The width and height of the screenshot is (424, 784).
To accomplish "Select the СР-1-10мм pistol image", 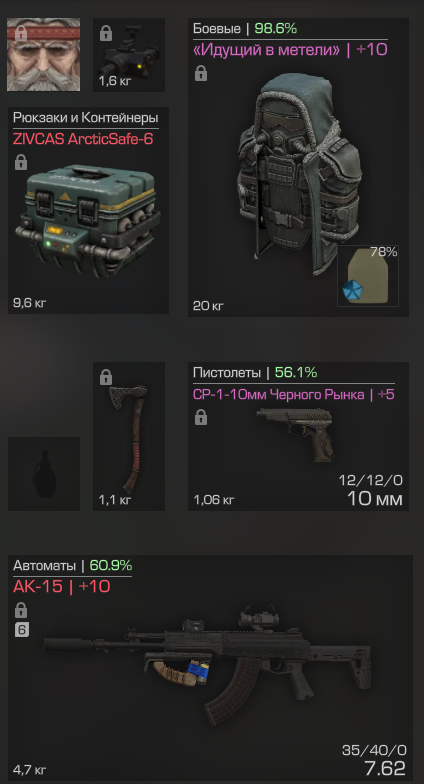I will (x=296, y=434).
